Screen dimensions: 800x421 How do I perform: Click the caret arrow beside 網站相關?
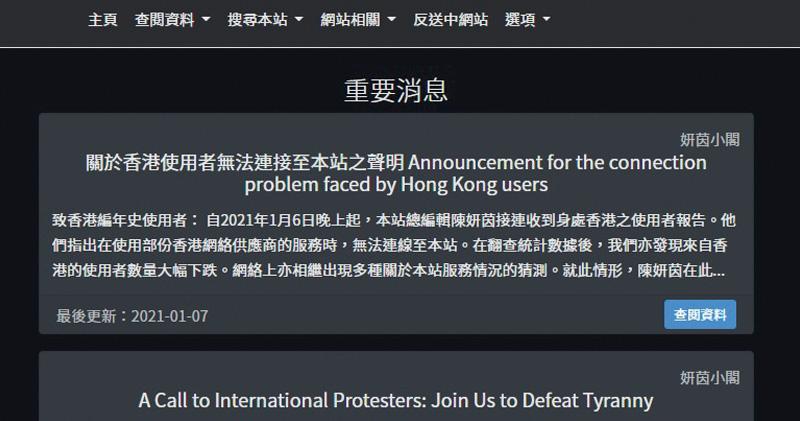pyautogui.click(x=392, y=20)
